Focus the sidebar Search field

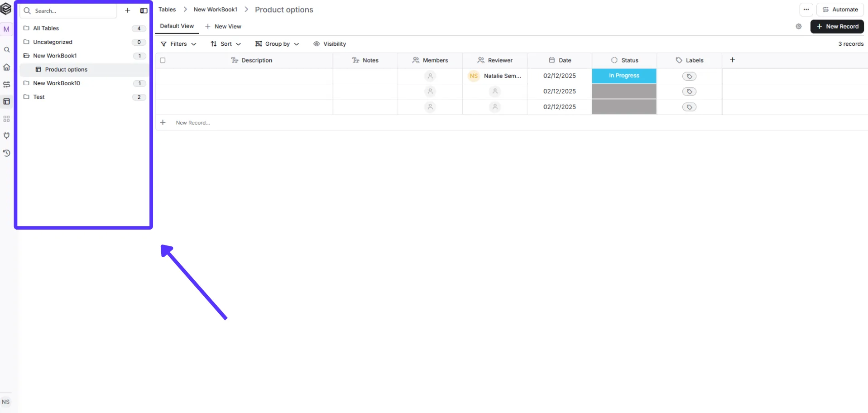coord(68,11)
